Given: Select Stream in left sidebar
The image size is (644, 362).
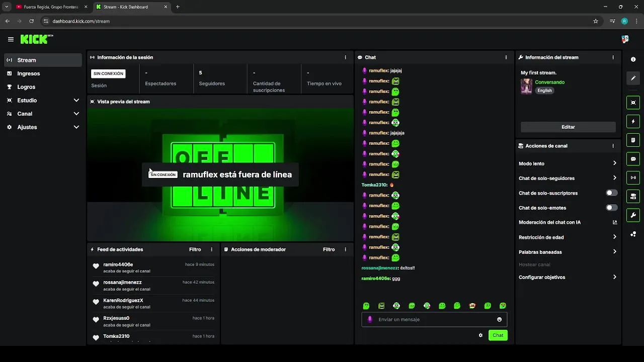Looking at the screenshot, I should [43, 60].
